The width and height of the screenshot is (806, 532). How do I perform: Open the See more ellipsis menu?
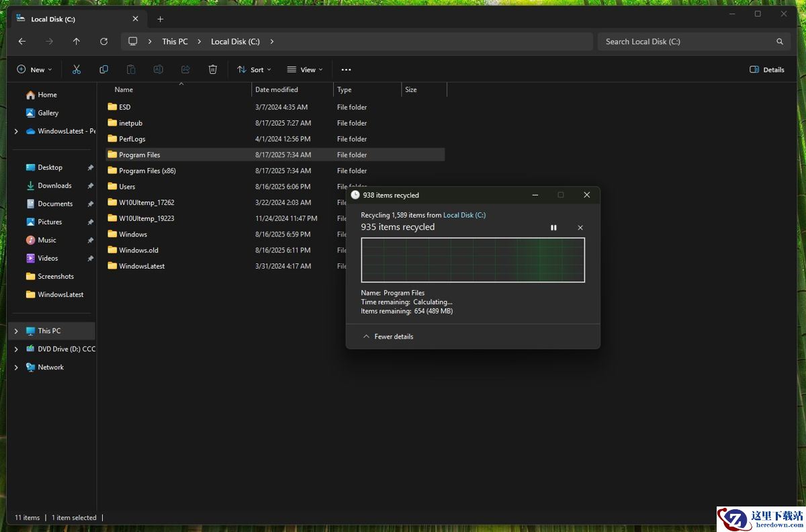[x=346, y=69]
